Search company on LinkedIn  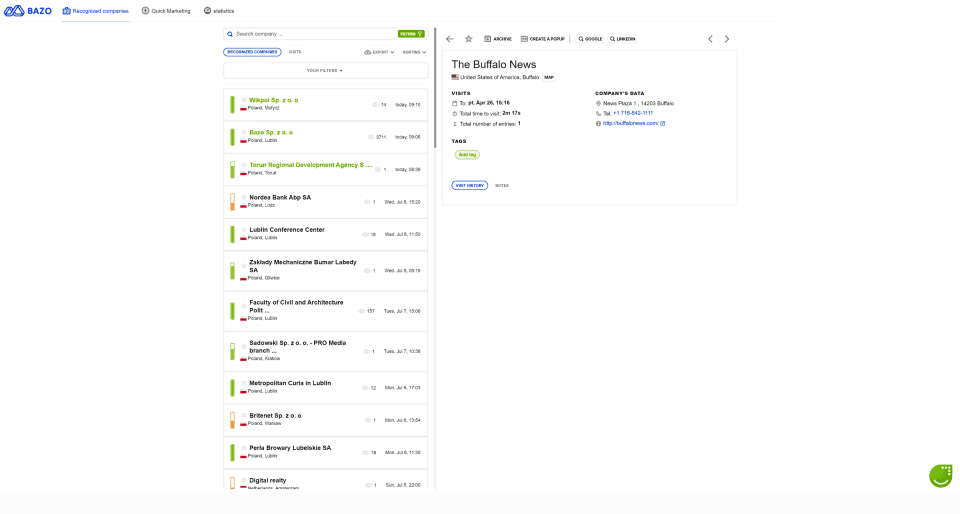pyautogui.click(x=622, y=39)
